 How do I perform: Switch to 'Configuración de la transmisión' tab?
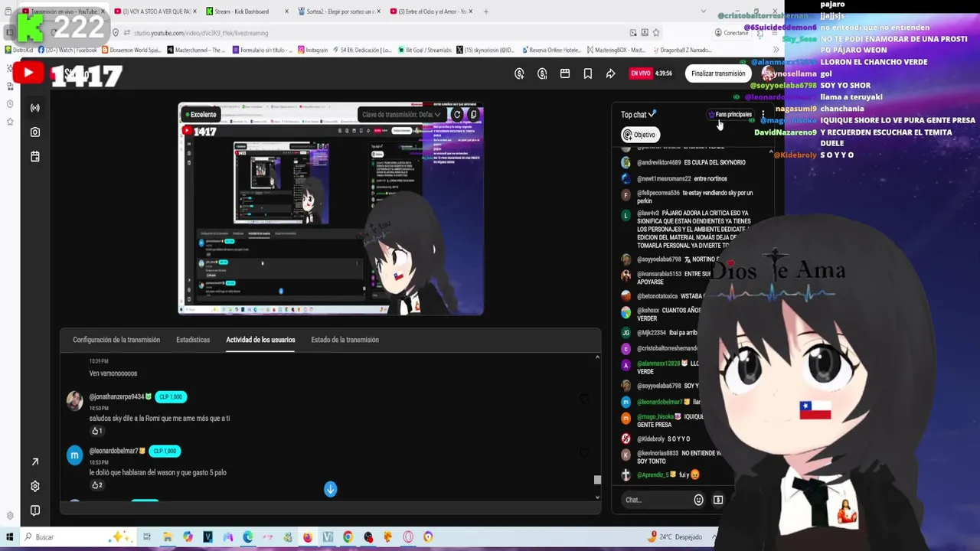tap(116, 340)
